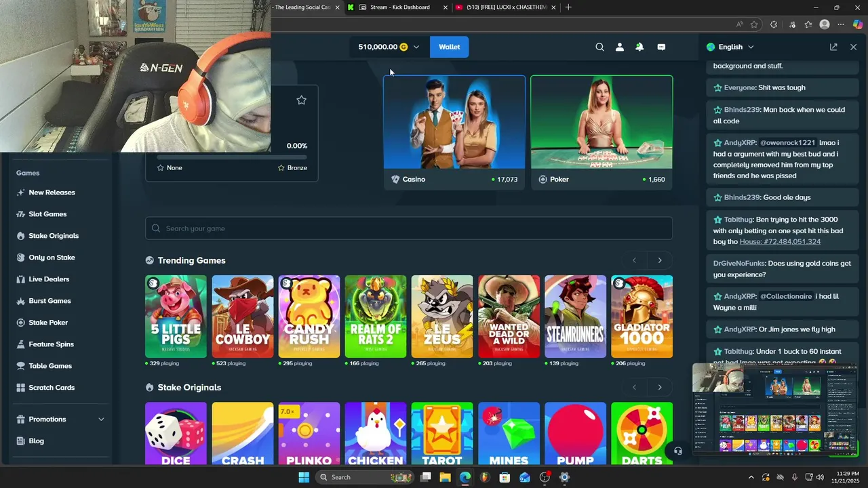
Task: Open the notifications bell icon
Action: [639, 47]
